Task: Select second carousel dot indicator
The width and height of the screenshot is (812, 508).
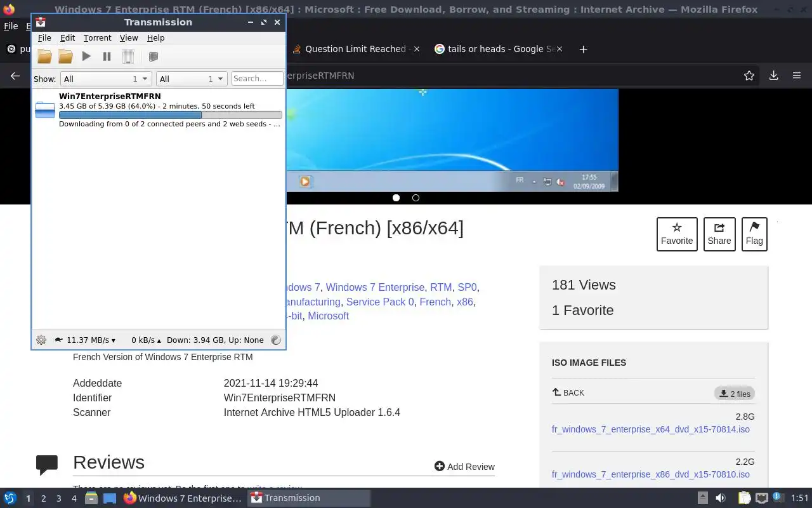Action: click(416, 197)
